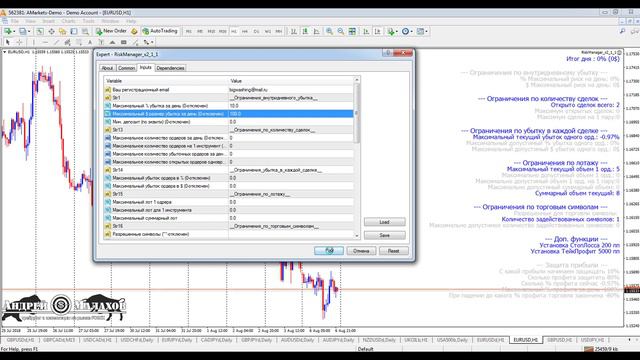Select the Cursor arrow tool
The image size is (640, 360).
(7, 42)
